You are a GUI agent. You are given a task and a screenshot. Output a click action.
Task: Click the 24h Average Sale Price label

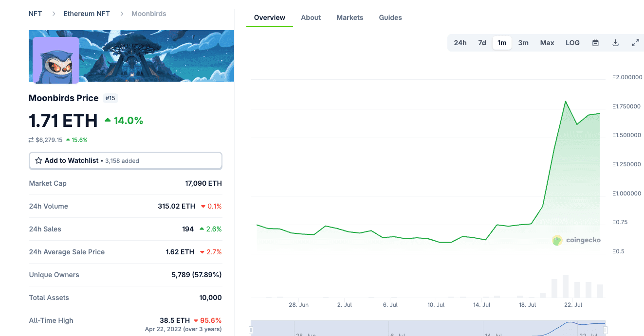(67, 252)
